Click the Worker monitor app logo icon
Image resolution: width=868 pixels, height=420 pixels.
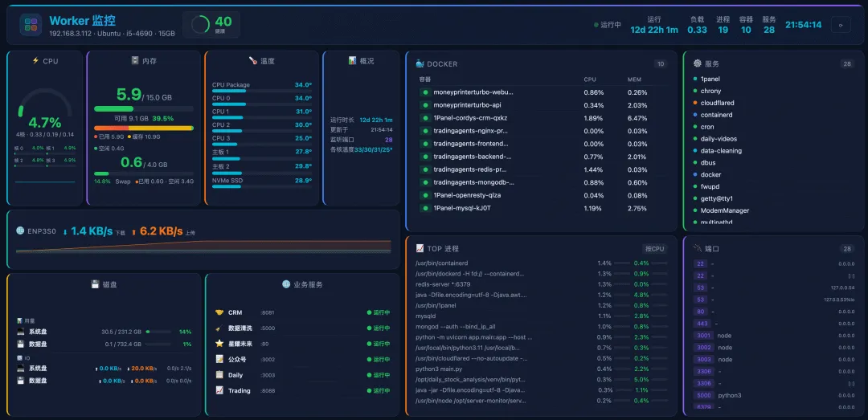31,25
